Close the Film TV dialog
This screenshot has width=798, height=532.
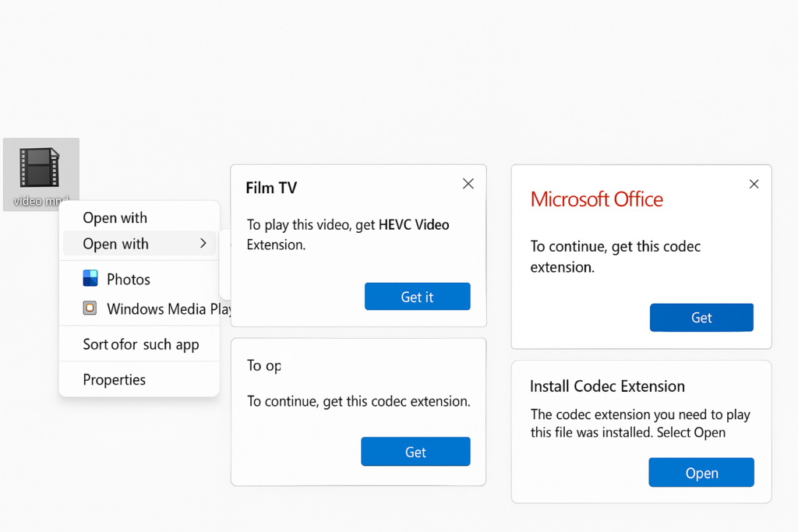pos(468,184)
